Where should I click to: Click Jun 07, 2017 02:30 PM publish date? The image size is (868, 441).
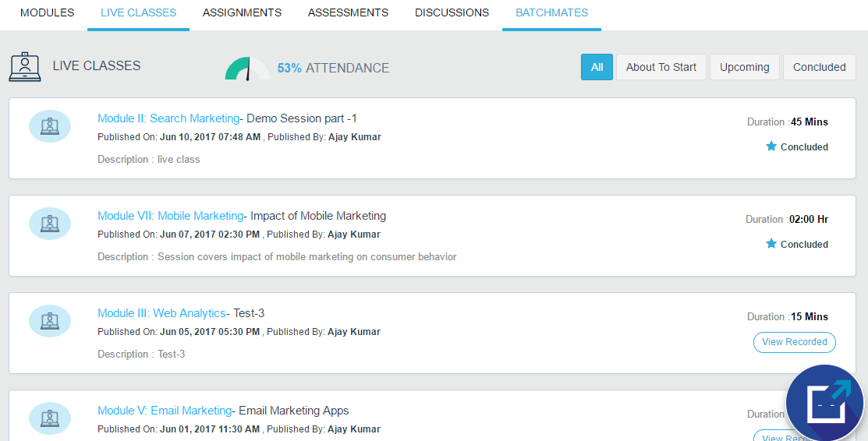210,235
